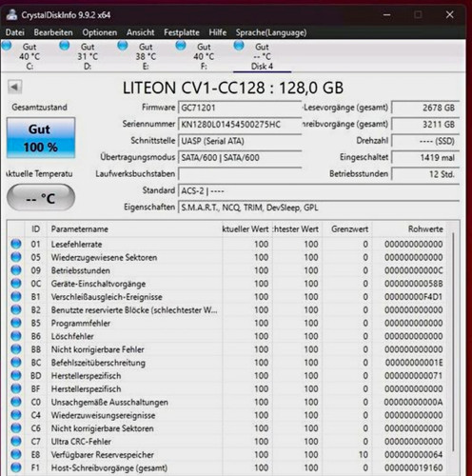472x476 pixels.
Task: Click Grenzwert value 10 in row E8
Action: [x=364, y=455]
